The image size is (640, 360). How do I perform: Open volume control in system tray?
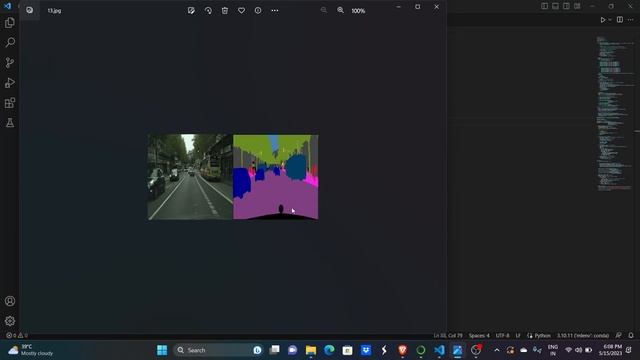tap(578, 350)
